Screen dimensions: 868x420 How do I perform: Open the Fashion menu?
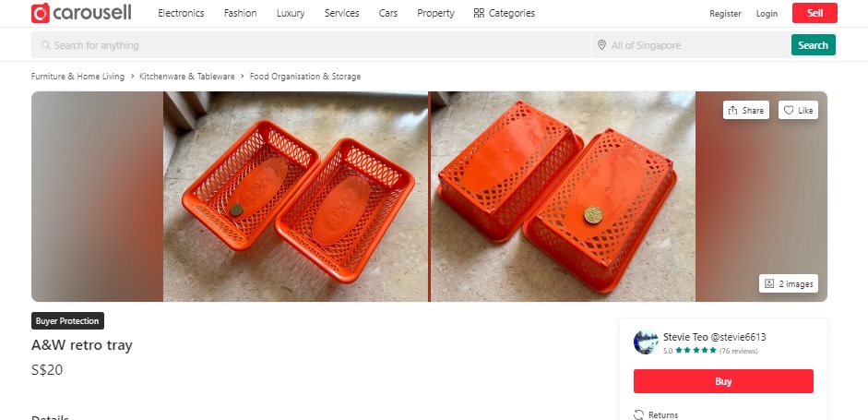coord(240,13)
